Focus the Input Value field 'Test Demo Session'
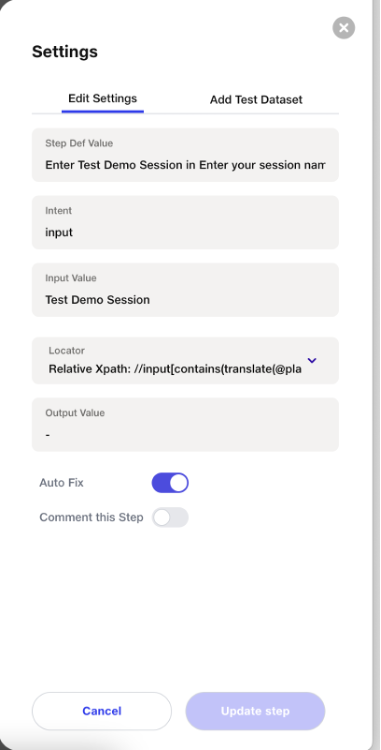Viewport: 381px width, 750px height. [185, 290]
